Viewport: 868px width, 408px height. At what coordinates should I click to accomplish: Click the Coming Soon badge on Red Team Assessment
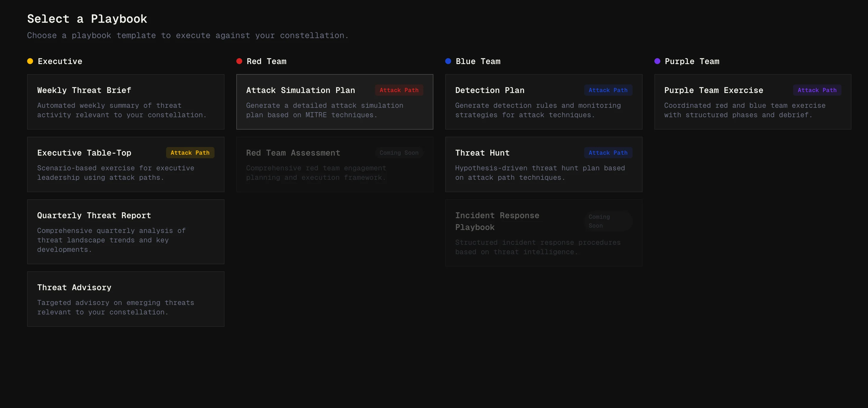(399, 152)
